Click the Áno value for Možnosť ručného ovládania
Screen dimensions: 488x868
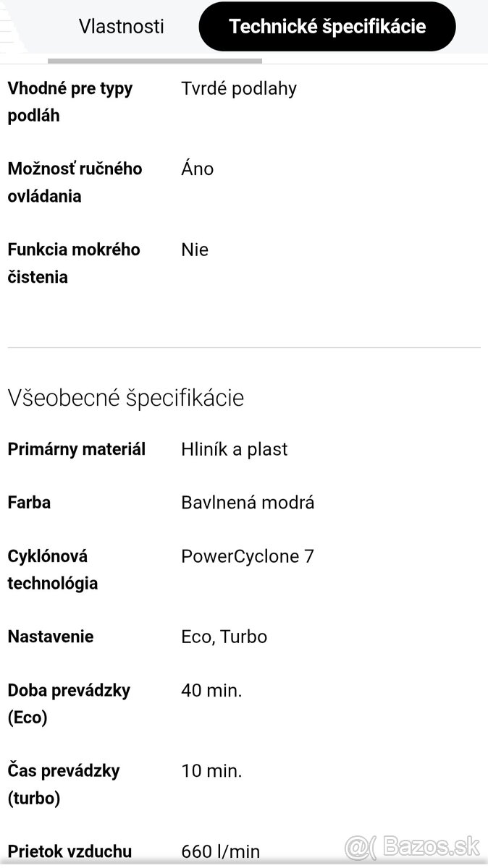(197, 169)
